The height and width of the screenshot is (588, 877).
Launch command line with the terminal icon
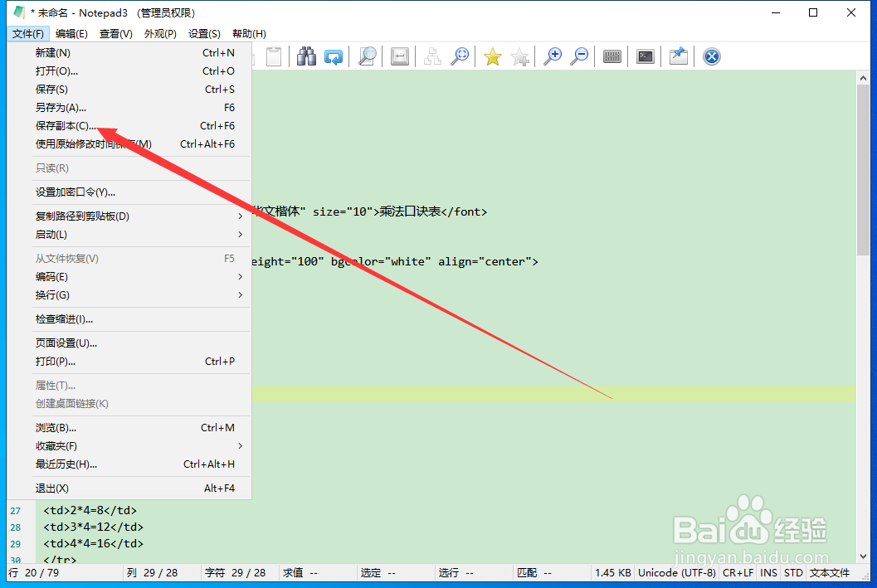point(645,56)
